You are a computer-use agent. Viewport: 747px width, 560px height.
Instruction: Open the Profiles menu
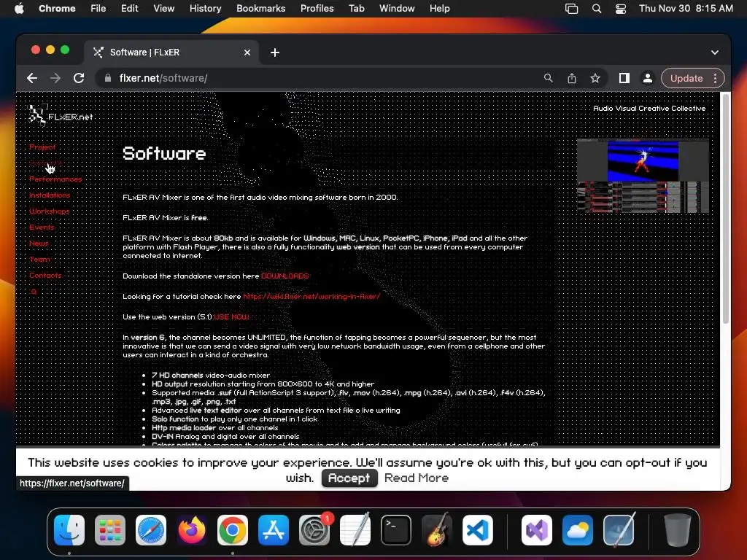[317, 8]
